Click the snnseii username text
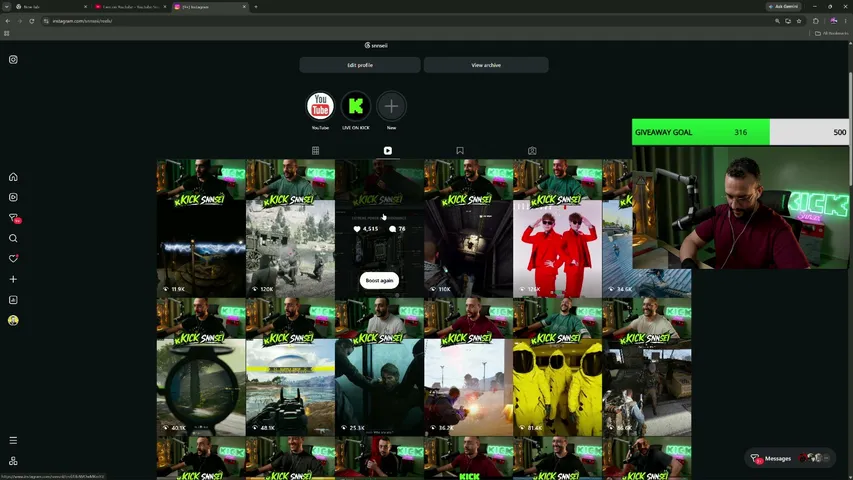This screenshot has height=480, width=853. 380,46
